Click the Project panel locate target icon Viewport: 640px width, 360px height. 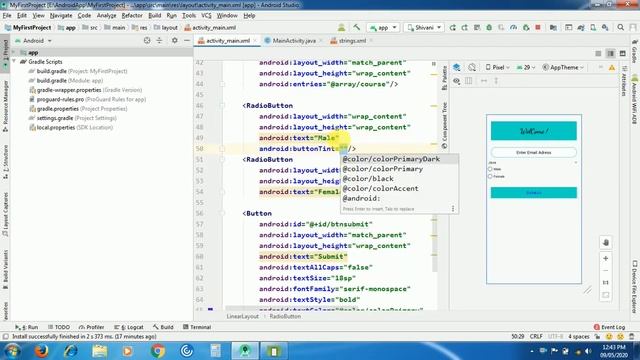[x=147, y=40]
